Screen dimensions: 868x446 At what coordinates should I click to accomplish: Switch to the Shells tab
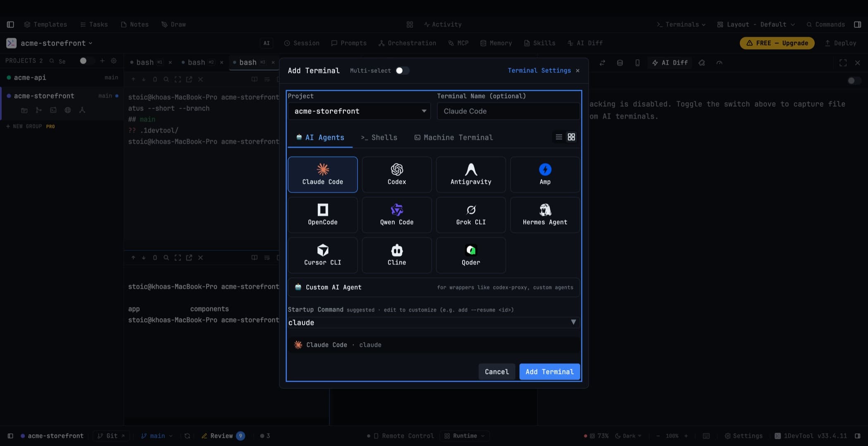point(379,137)
